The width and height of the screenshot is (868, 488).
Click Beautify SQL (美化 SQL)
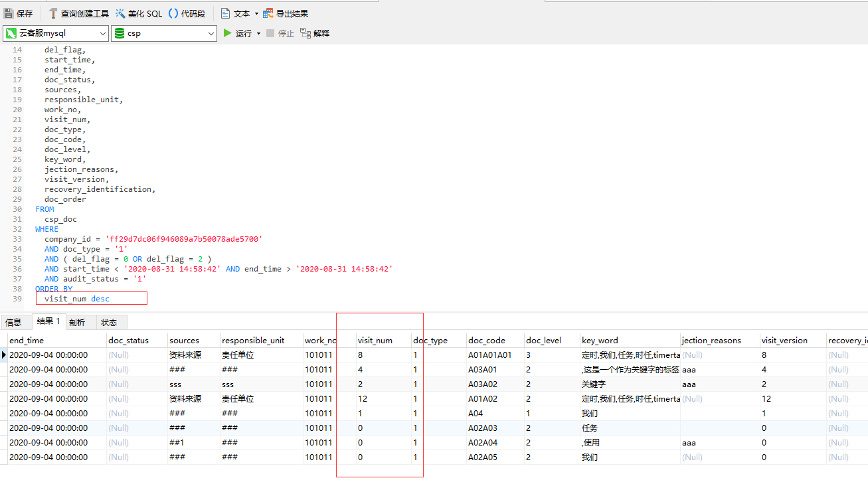click(x=138, y=13)
